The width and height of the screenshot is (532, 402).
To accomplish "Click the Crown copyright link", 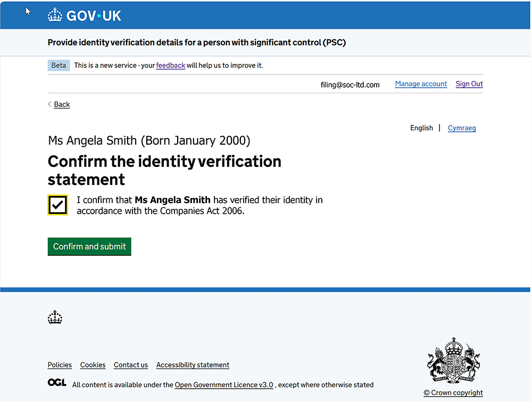I will pyautogui.click(x=453, y=392).
